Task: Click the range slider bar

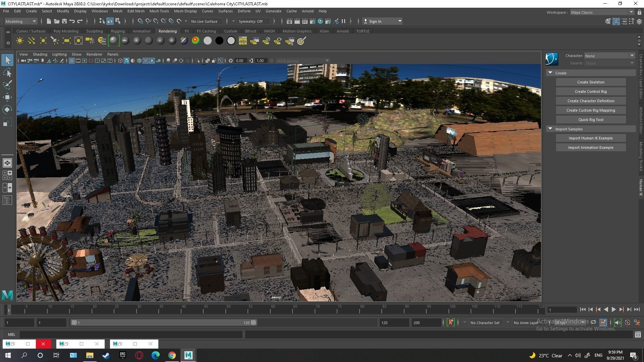Action: click(x=164, y=322)
